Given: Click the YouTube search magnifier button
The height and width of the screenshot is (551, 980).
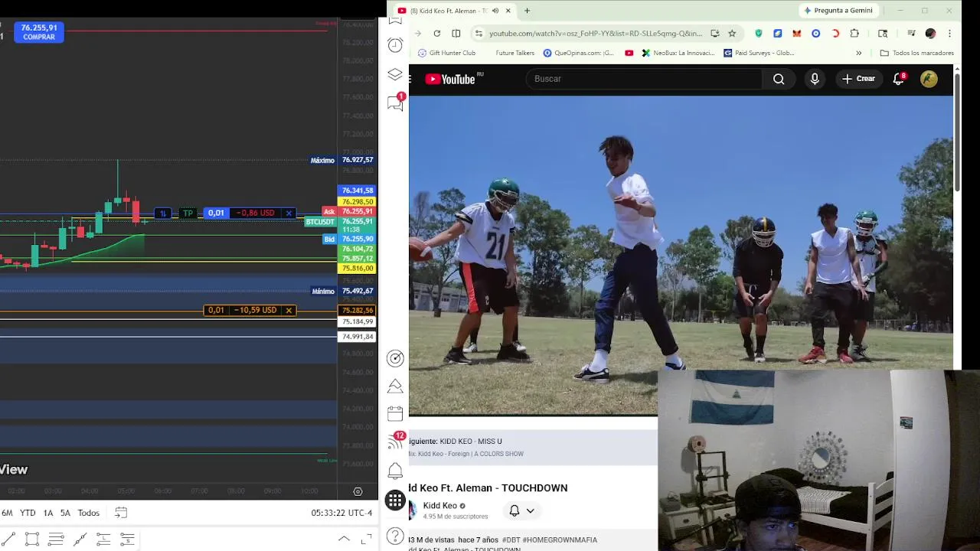Looking at the screenshot, I should [x=779, y=79].
